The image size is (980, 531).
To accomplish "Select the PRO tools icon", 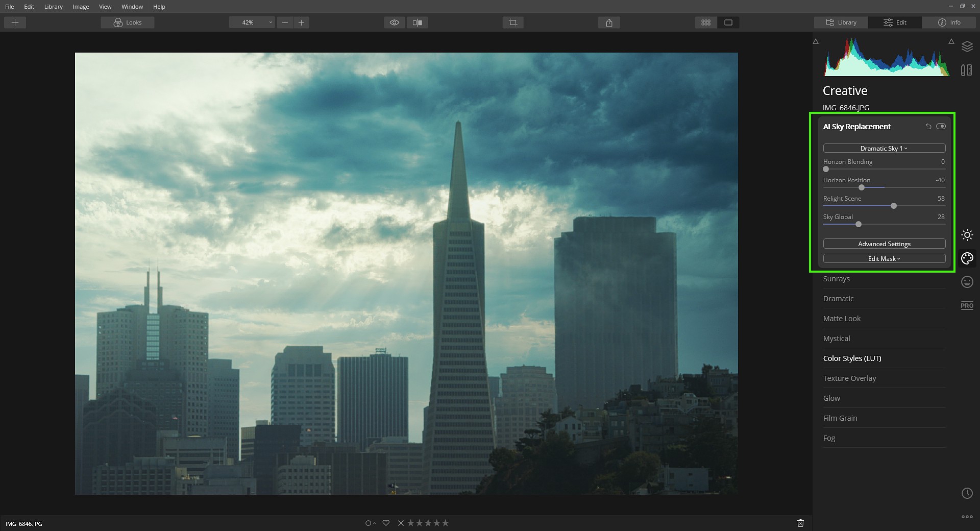I will pyautogui.click(x=967, y=305).
